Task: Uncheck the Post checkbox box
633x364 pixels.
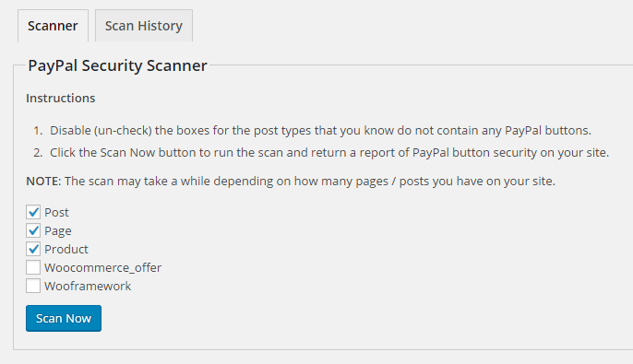Action: [33, 212]
